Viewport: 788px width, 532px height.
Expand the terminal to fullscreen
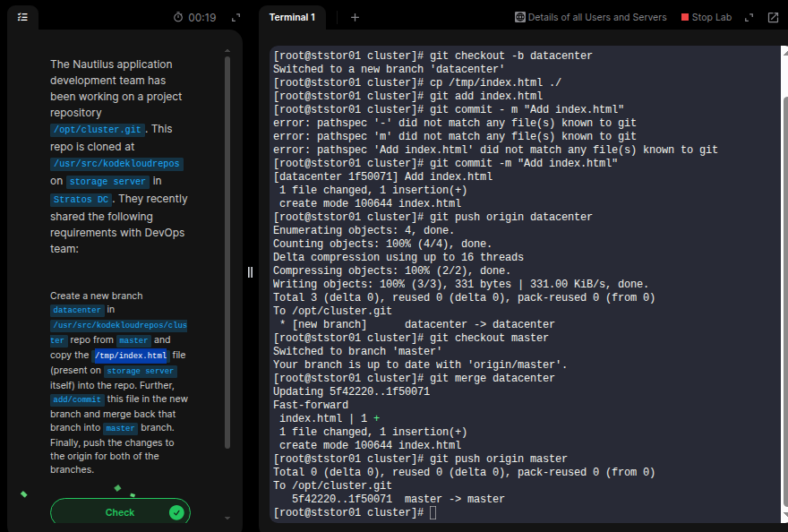[749, 18]
